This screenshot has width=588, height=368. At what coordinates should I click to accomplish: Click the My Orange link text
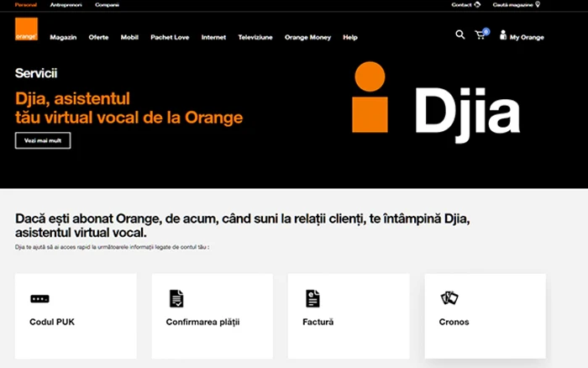pyautogui.click(x=527, y=37)
